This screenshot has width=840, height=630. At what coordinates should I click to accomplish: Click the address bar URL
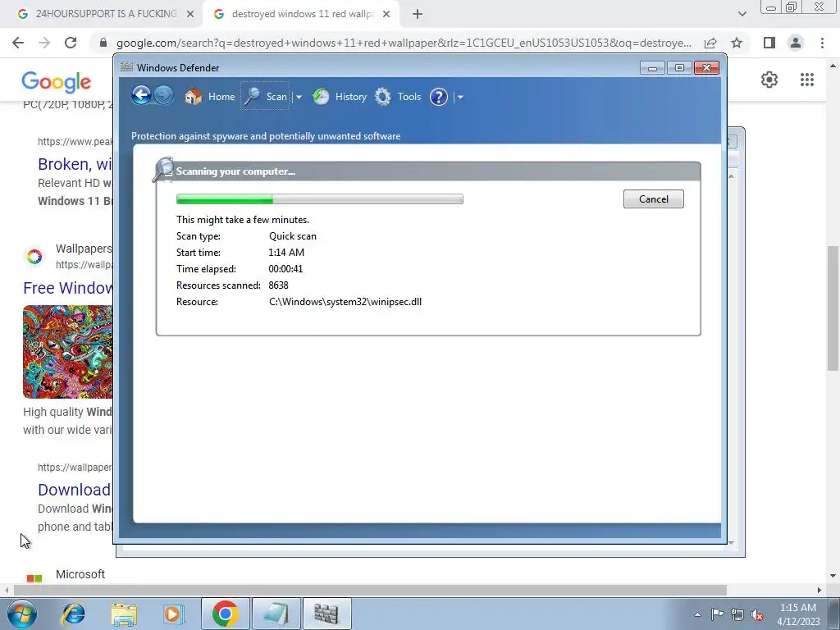click(x=404, y=43)
